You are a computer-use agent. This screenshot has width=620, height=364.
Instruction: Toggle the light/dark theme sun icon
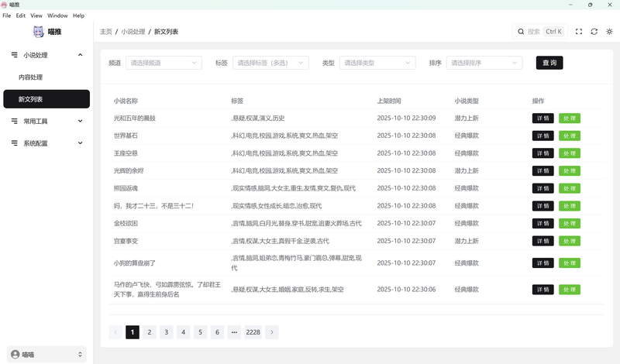[x=609, y=32]
